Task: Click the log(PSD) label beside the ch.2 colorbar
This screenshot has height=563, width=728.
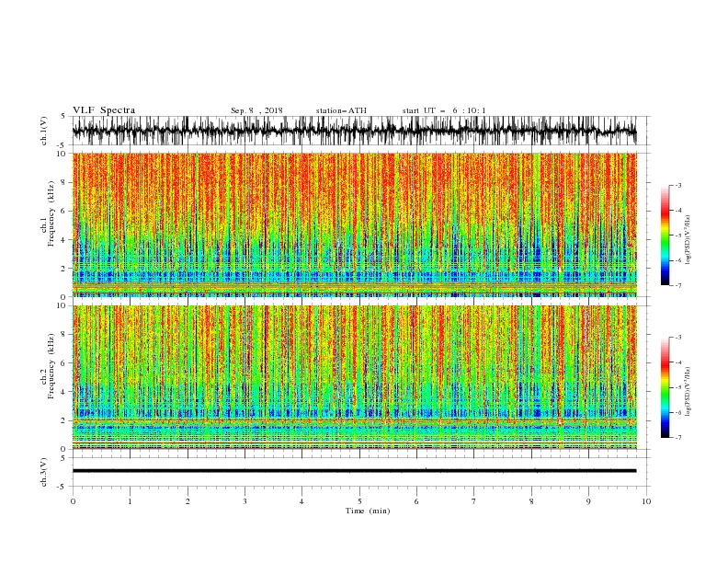Action: point(688,391)
